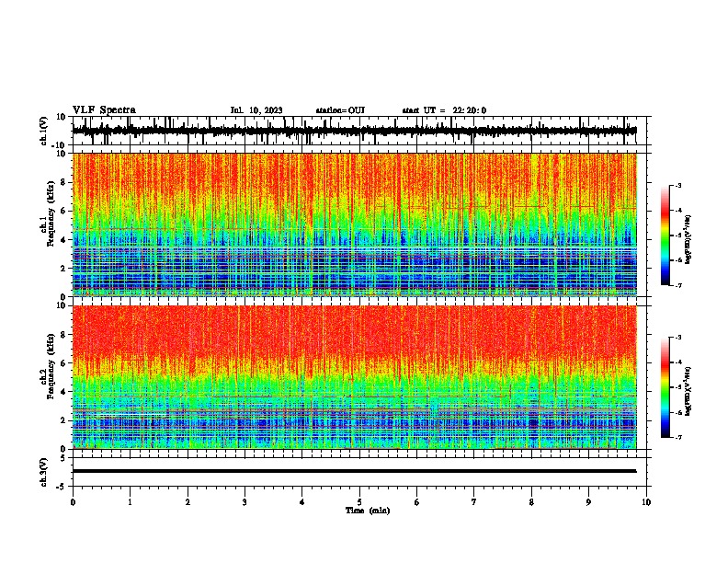Image resolution: width=728 pixels, height=563 pixels.
Task: Click the '3' tick on the time axis
Action: [x=245, y=502]
